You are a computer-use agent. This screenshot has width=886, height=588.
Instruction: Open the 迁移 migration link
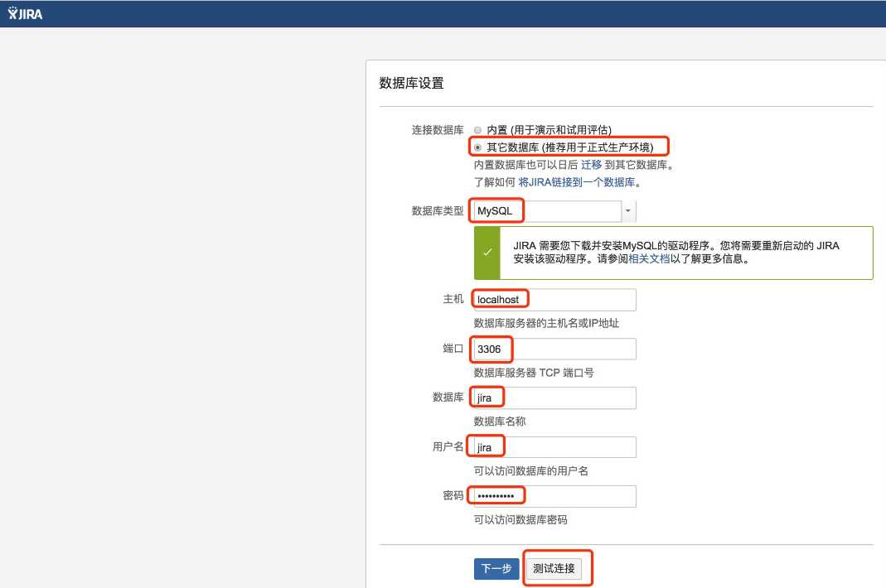[x=591, y=164]
